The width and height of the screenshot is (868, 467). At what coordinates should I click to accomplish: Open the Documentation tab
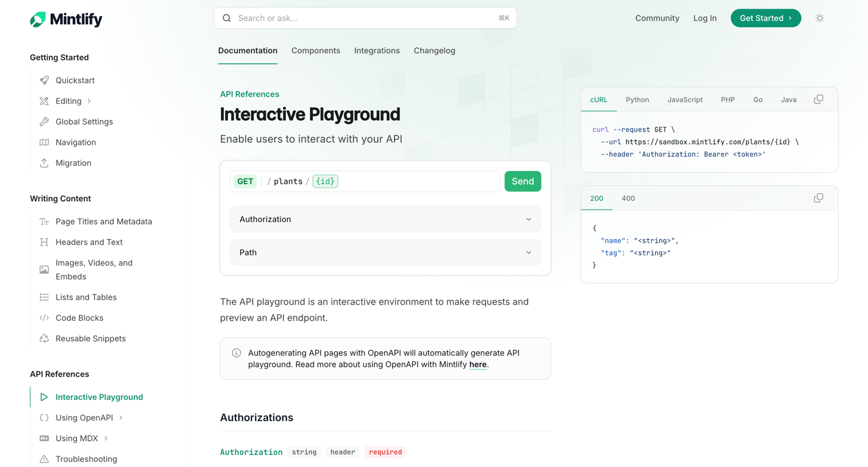pyautogui.click(x=247, y=50)
